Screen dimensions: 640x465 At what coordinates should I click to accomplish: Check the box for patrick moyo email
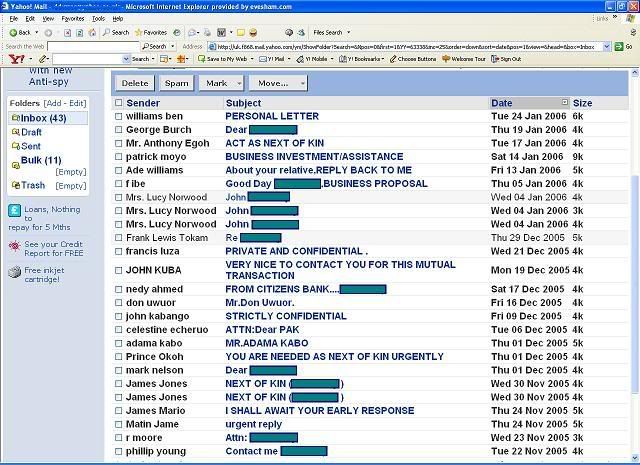[118, 157]
